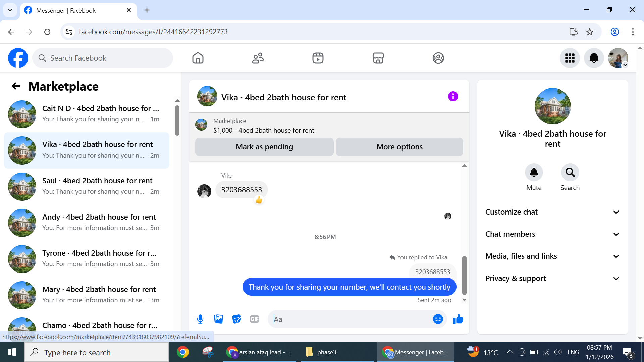Click the Mark as pending button
This screenshot has height=362, width=644.
[x=264, y=147]
